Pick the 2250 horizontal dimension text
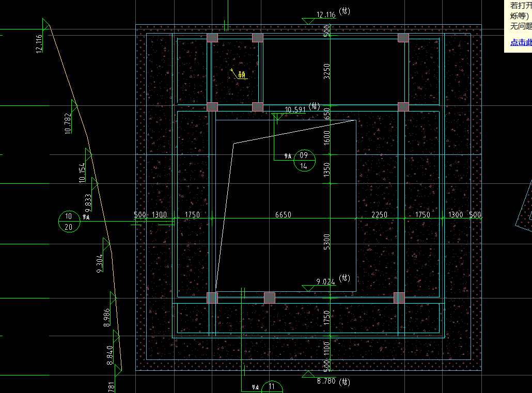 (x=379, y=214)
